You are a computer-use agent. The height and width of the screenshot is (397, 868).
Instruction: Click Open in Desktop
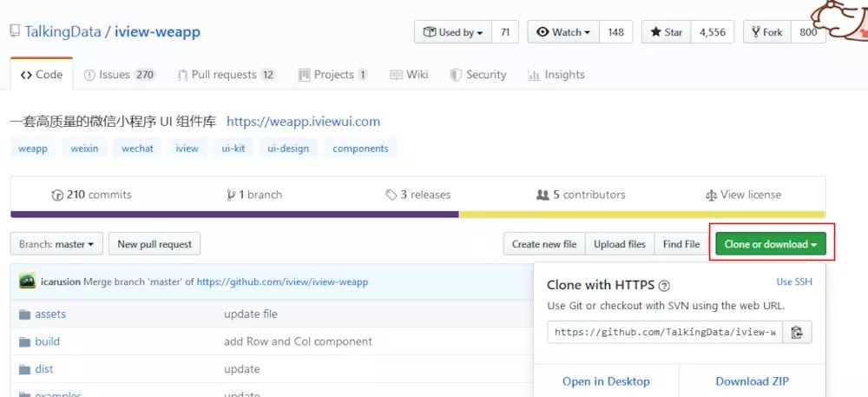pos(606,381)
